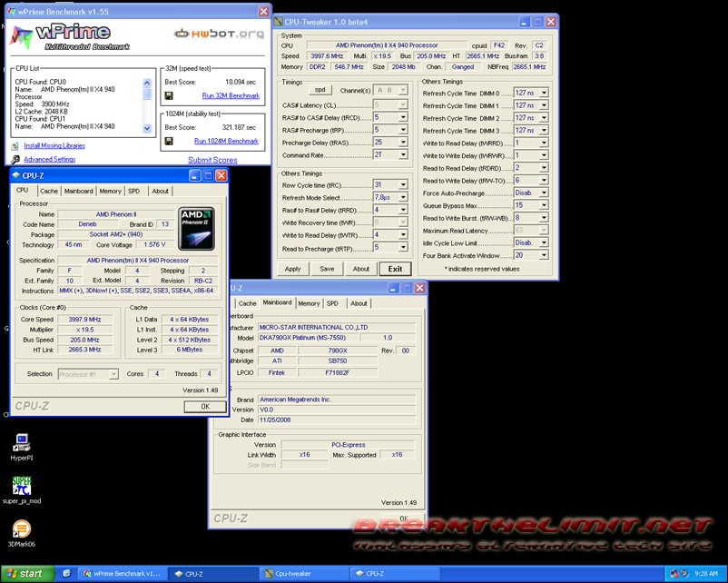The width and height of the screenshot is (728, 583).
Task: Click the wPrime logo graphic
Action: (69, 36)
